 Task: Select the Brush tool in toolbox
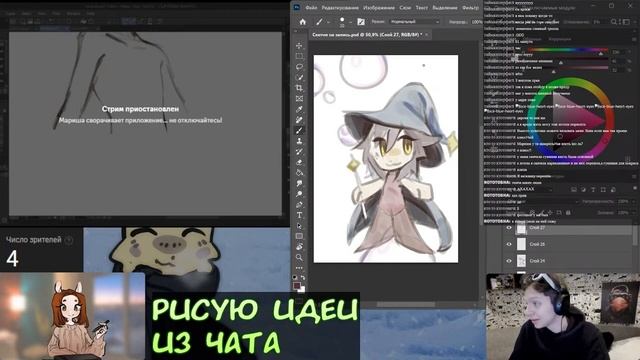pos(299,130)
